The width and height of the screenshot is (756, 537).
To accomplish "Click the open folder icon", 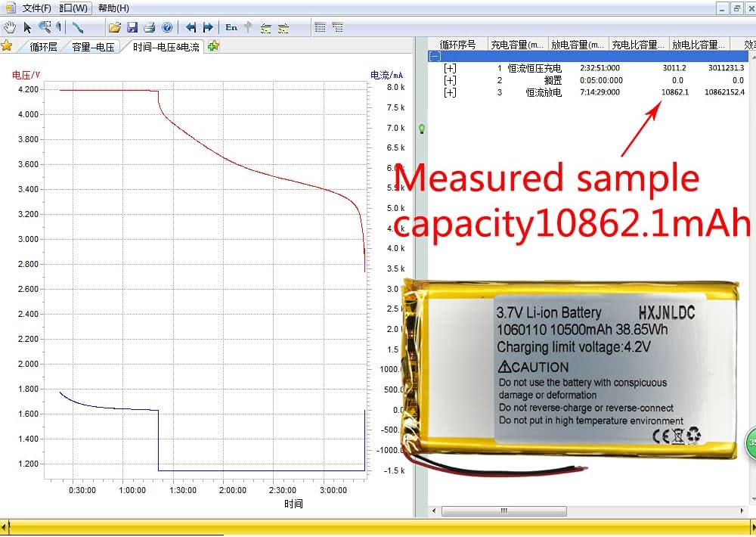I will pos(114,27).
